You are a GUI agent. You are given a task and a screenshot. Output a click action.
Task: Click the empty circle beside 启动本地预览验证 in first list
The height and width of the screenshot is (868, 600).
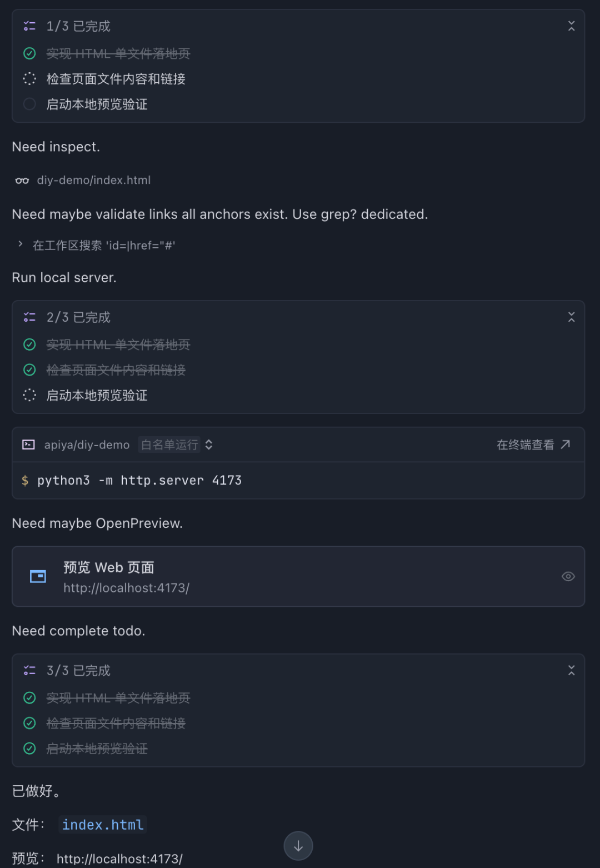29,104
